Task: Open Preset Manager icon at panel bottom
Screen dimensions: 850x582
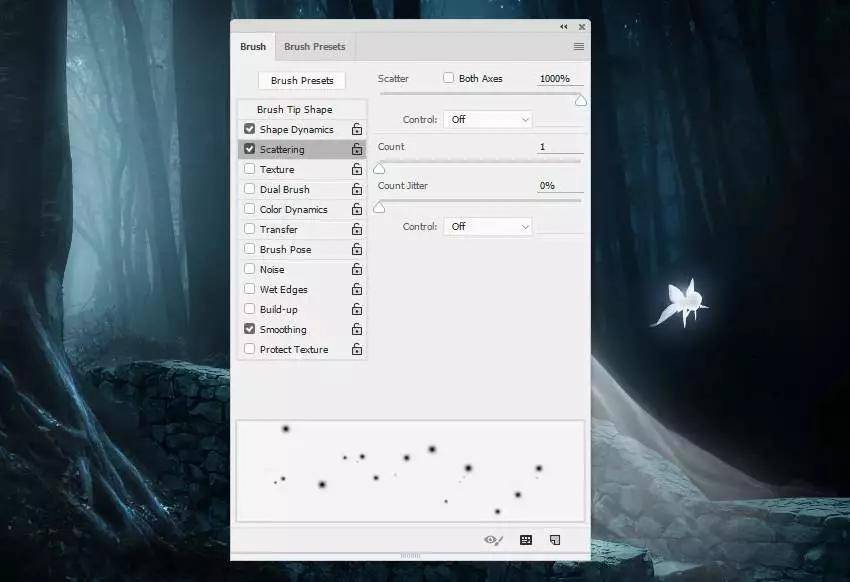Action: [526, 540]
